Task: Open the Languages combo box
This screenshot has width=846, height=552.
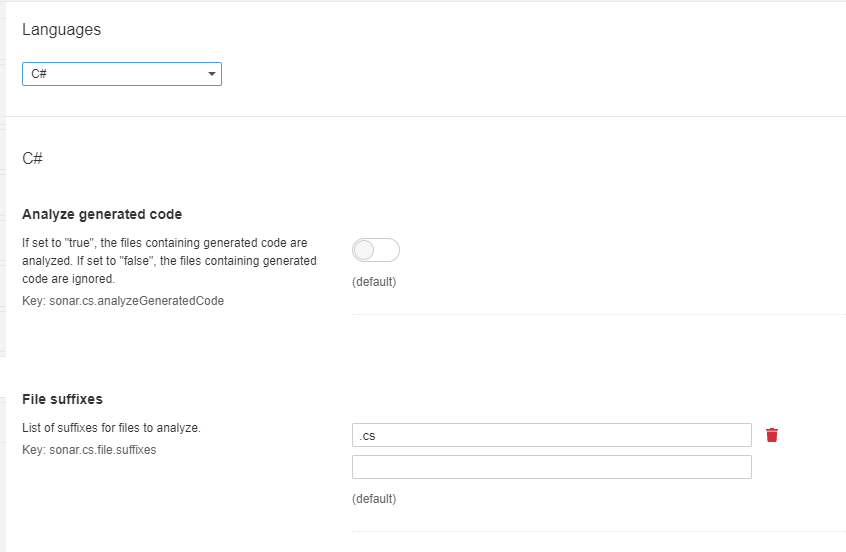Action: pos(121,75)
